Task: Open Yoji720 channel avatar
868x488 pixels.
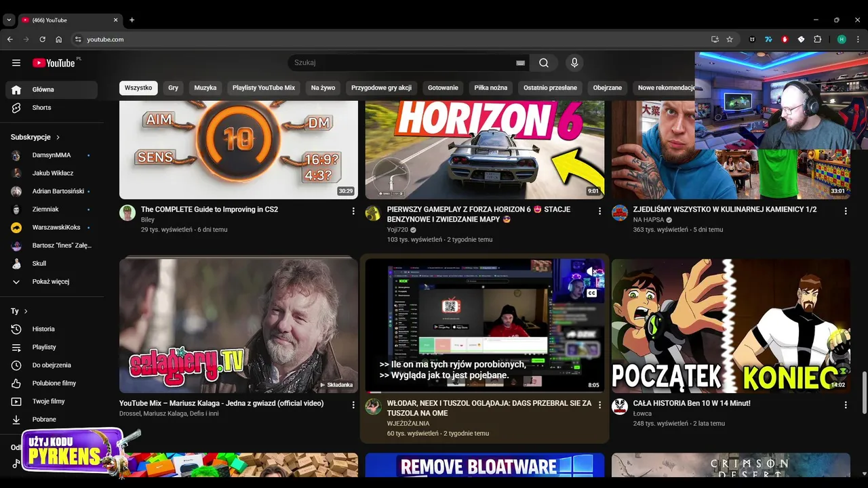Action: (373, 213)
